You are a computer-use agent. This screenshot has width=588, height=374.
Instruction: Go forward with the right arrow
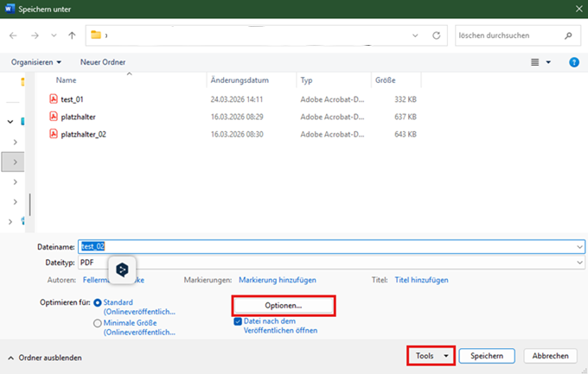point(35,35)
